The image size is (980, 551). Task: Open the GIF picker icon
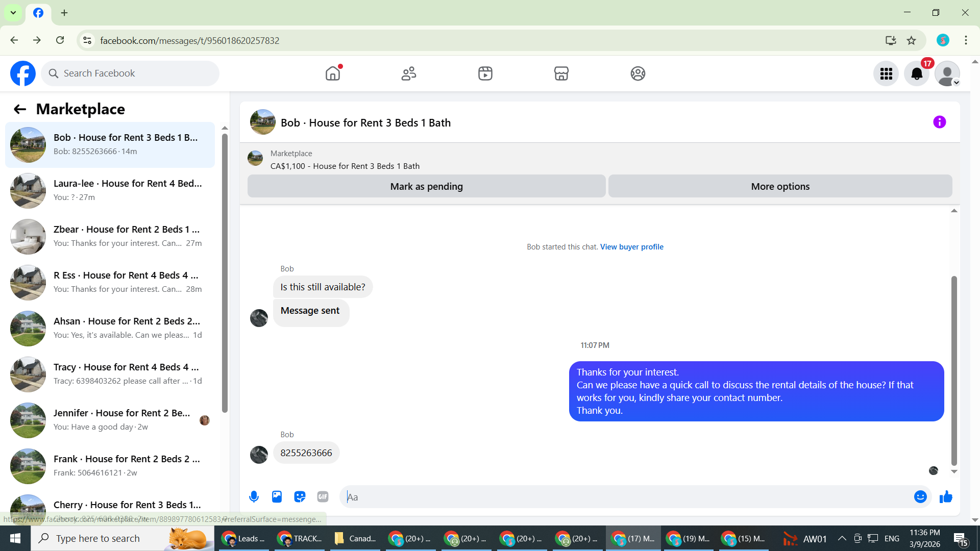[323, 497]
